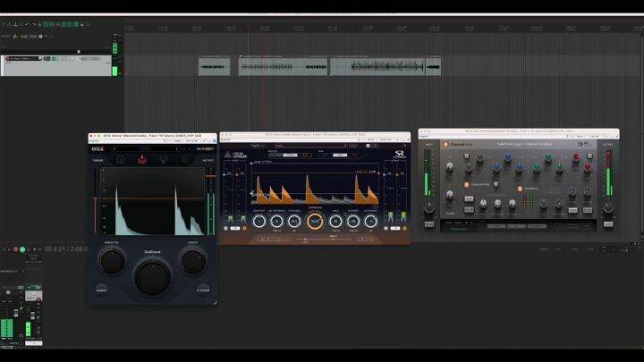Toggle the green transport button at bottom left
Screen dimensions: 644x362
click(21, 249)
